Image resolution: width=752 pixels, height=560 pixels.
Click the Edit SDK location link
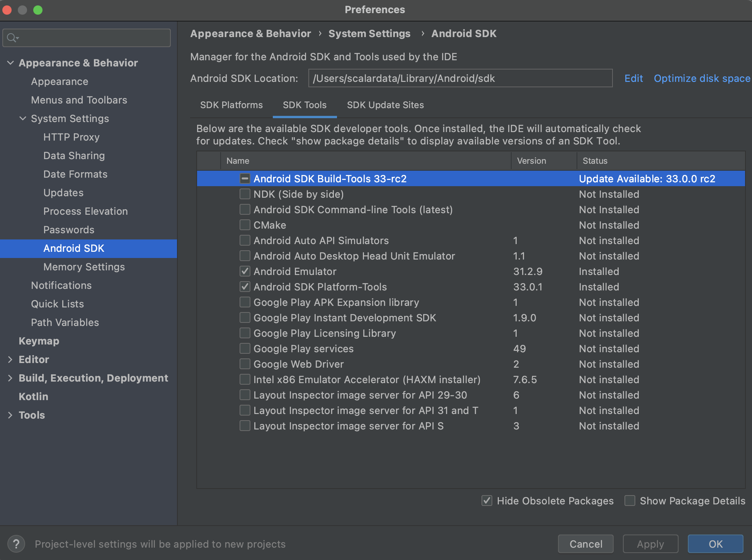pos(633,78)
